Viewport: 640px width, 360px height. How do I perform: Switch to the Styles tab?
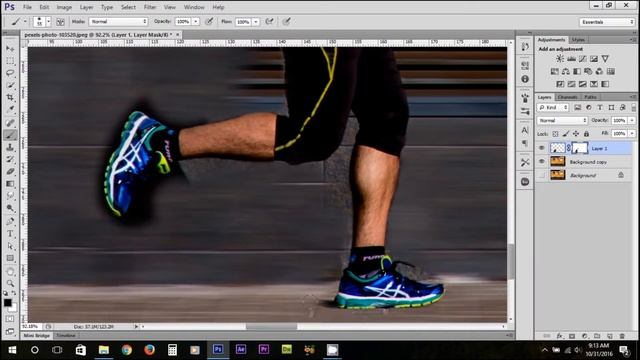pyautogui.click(x=578, y=40)
